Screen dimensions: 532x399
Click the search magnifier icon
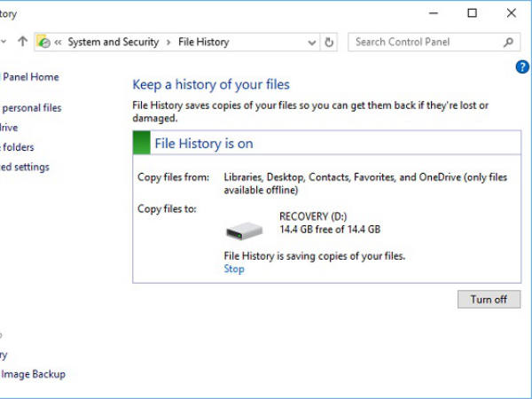509,42
